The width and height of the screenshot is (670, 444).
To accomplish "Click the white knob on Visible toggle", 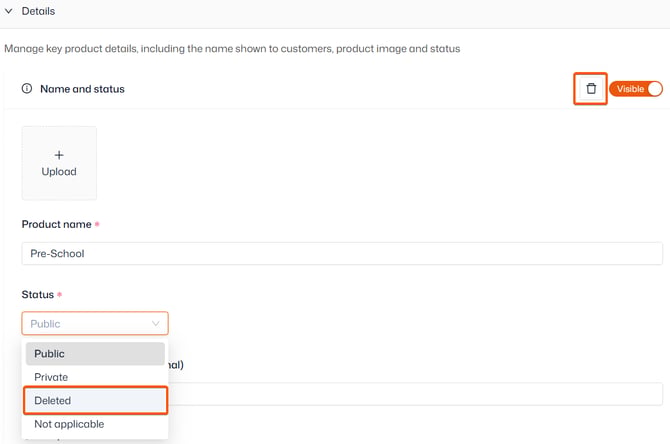I will point(654,89).
